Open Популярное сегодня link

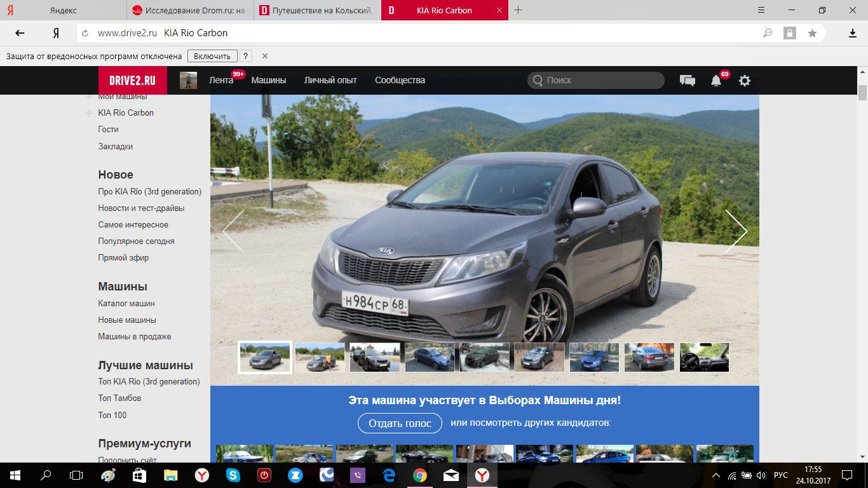point(136,241)
